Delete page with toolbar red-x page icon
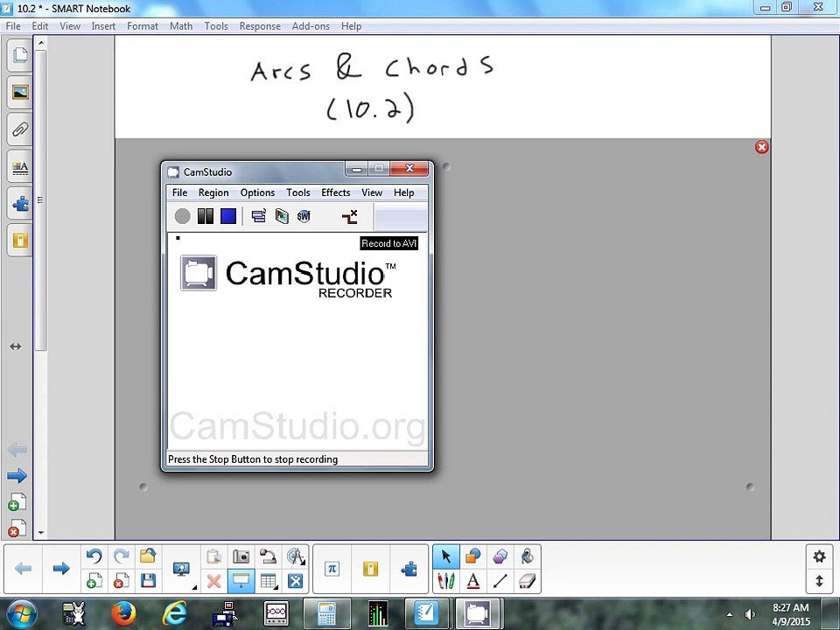840x630 pixels. pos(121,581)
